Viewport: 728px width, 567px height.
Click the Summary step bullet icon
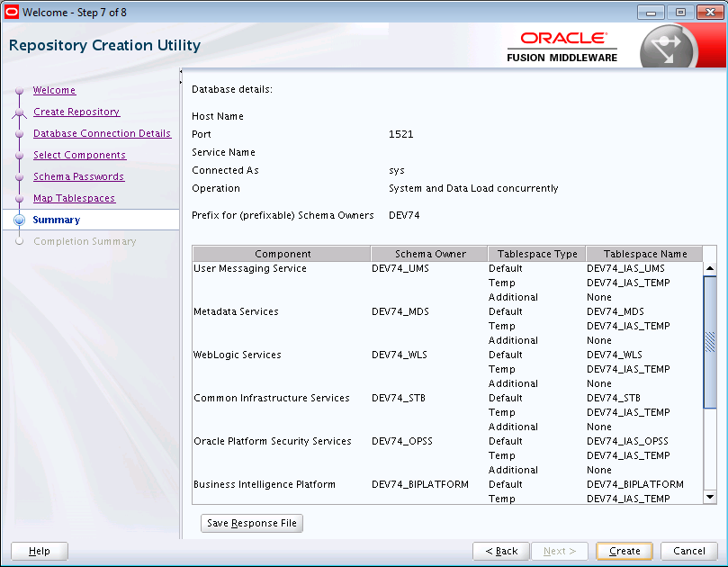coord(19,220)
